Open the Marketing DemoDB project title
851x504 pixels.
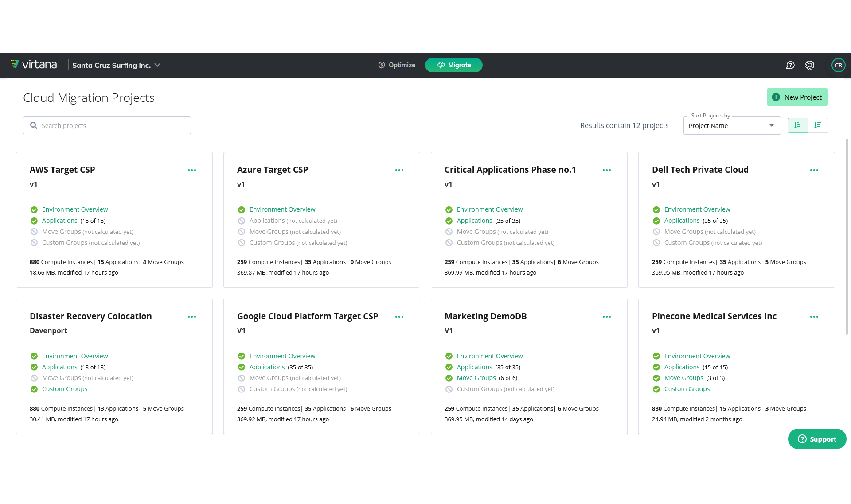click(486, 316)
